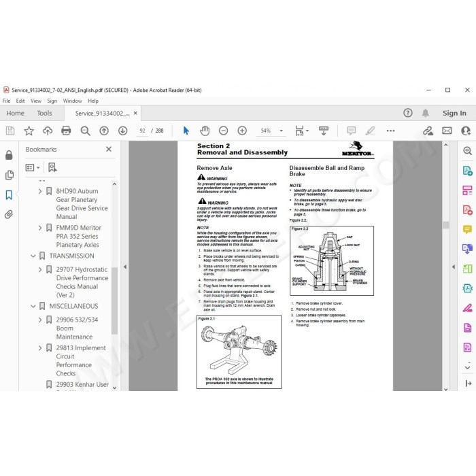Switch to the Home tab

tap(15, 114)
